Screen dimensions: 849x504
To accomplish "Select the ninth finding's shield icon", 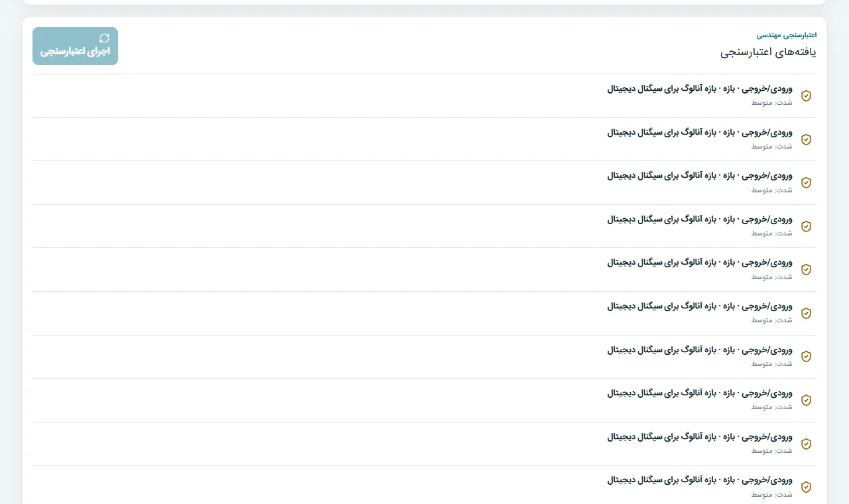I will 806,444.
